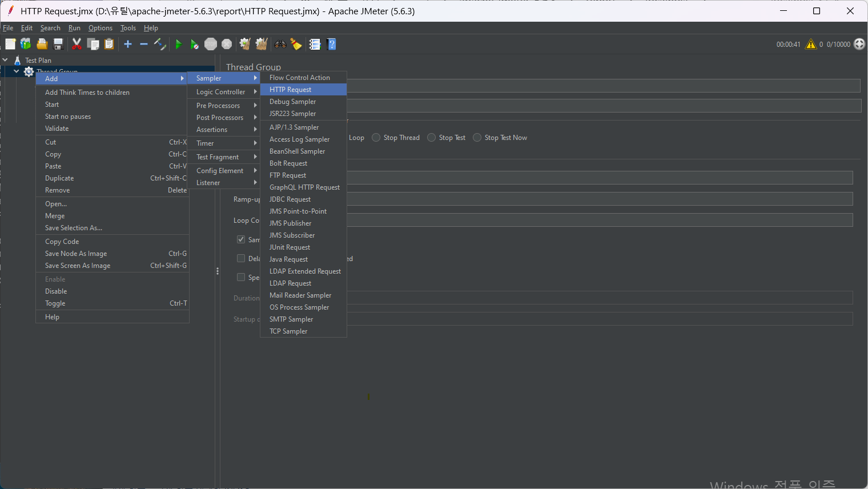Start the test with green play icon
This screenshot has height=489, width=868.
[179, 44]
